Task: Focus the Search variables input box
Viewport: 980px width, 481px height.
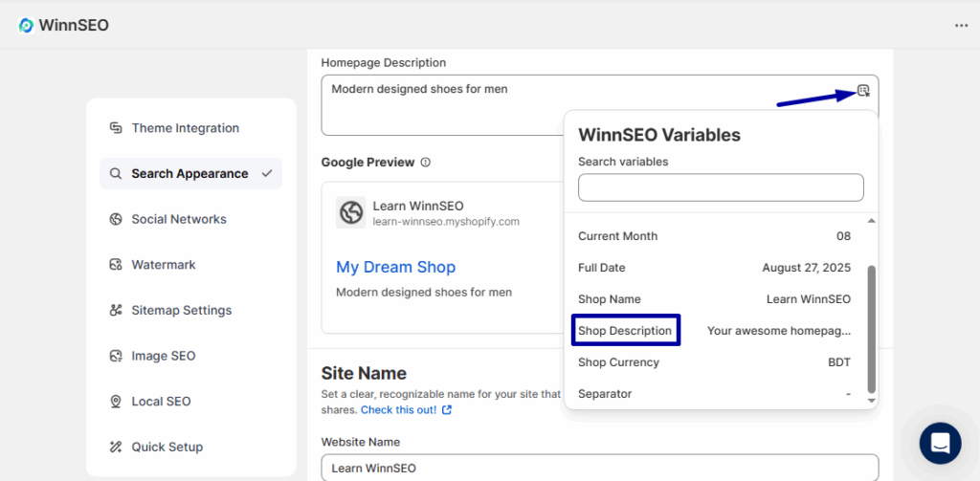Action: coord(721,187)
